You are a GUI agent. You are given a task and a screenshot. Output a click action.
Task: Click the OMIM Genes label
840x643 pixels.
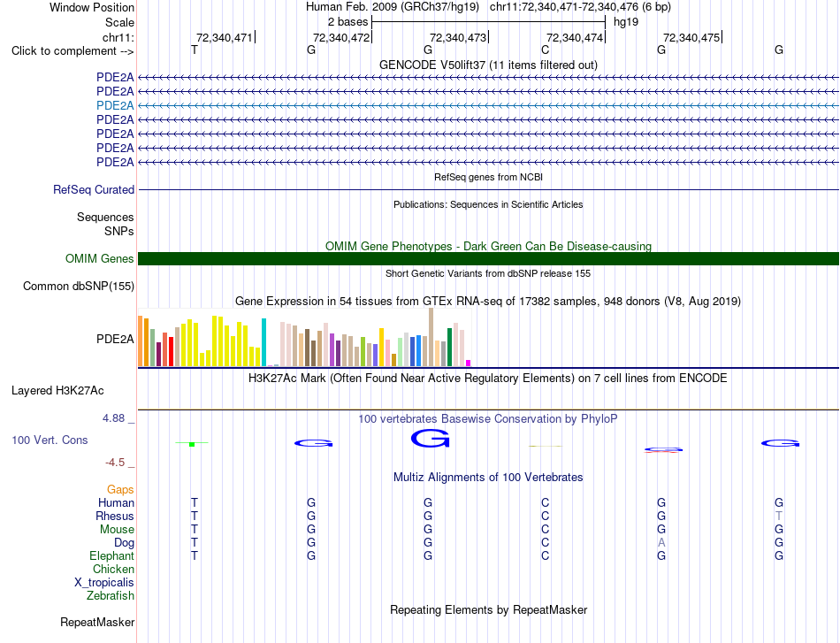[x=99, y=259]
